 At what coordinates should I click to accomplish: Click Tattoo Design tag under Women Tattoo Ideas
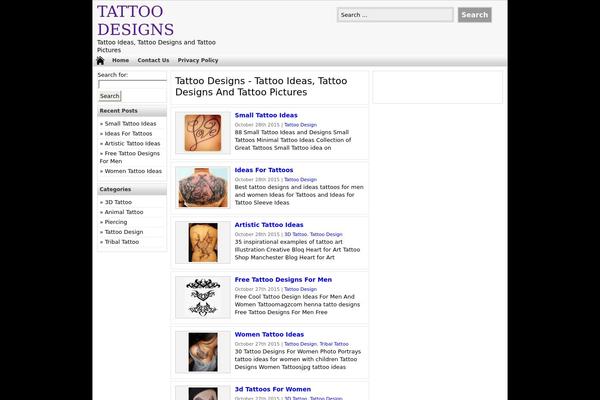(x=300, y=344)
